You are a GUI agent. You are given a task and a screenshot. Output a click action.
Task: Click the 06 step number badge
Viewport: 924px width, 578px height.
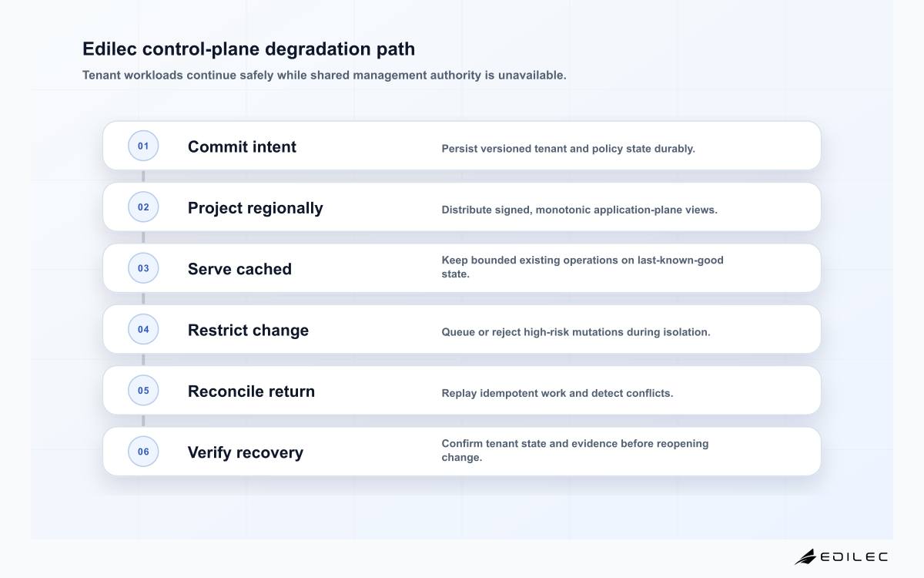pyautogui.click(x=143, y=452)
